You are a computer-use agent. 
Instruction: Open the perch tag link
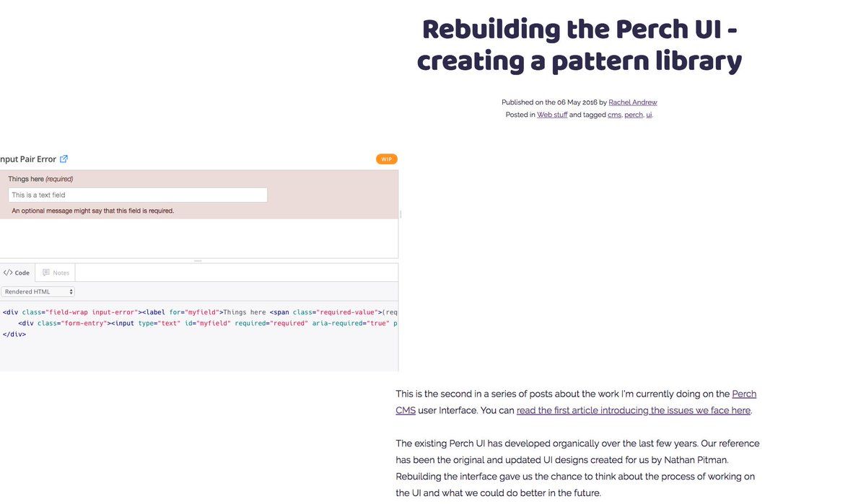(634, 115)
